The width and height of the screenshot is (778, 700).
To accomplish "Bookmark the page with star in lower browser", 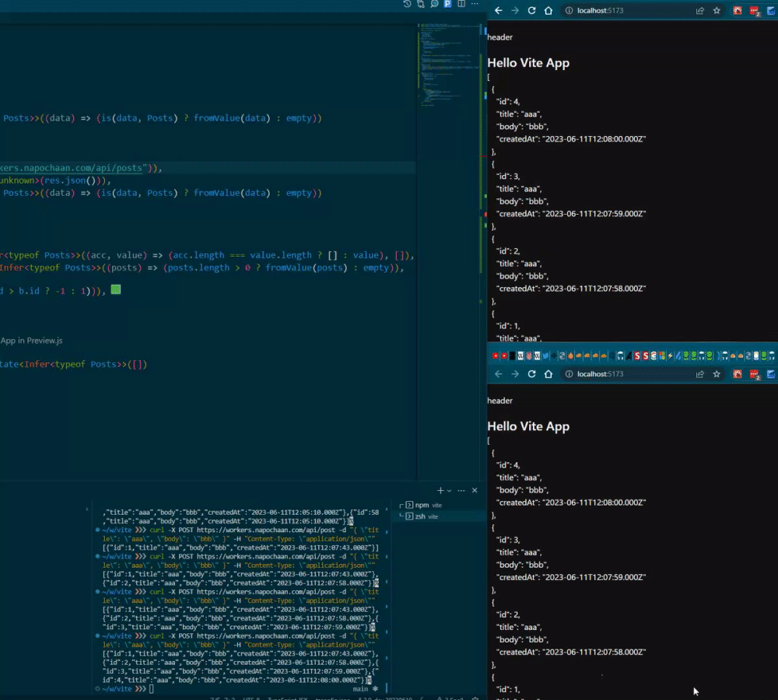I will click(717, 374).
